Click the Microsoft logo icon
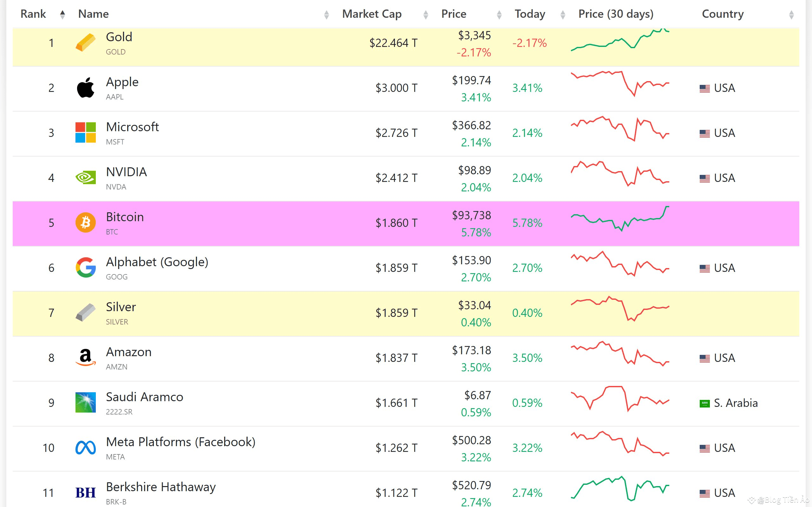This screenshot has height=507, width=812. click(85, 133)
